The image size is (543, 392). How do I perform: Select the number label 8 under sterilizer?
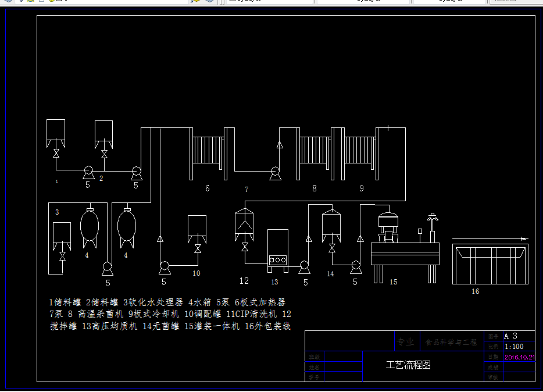coord(315,188)
